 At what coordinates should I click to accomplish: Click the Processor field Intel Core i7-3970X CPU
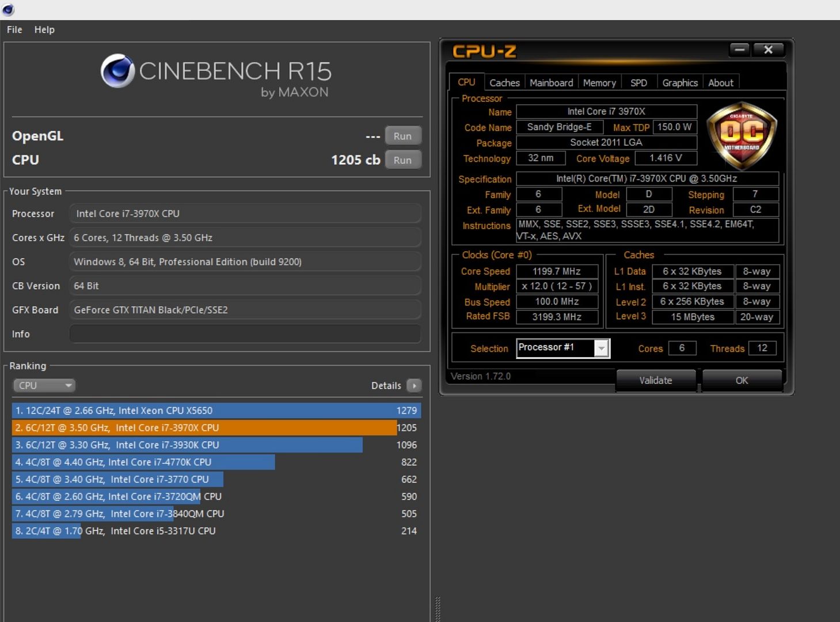[x=245, y=214]
